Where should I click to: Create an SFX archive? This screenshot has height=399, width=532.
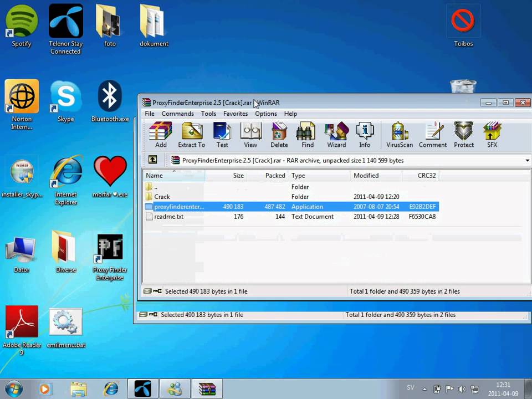[x=492, y=135]
